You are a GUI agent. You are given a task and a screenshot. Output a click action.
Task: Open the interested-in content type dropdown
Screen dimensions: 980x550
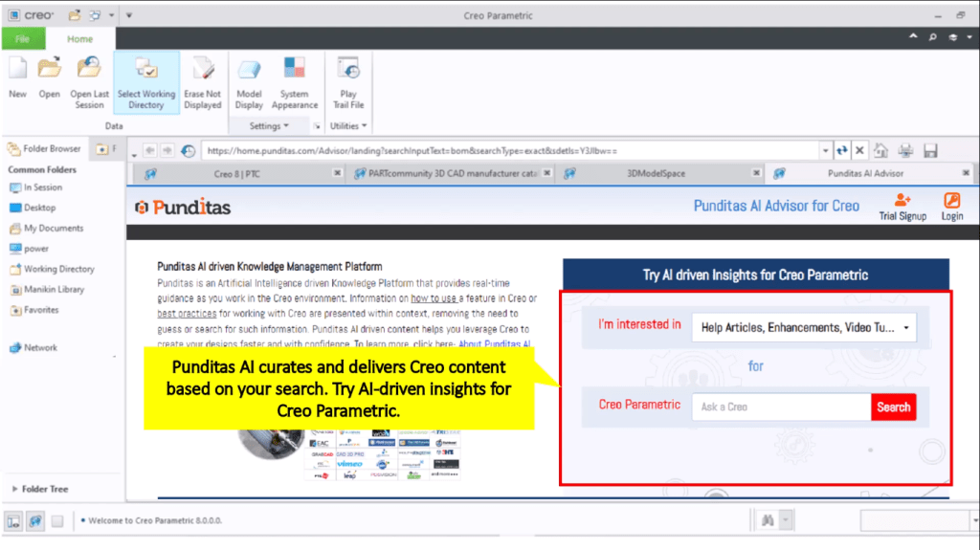[804, 327]
